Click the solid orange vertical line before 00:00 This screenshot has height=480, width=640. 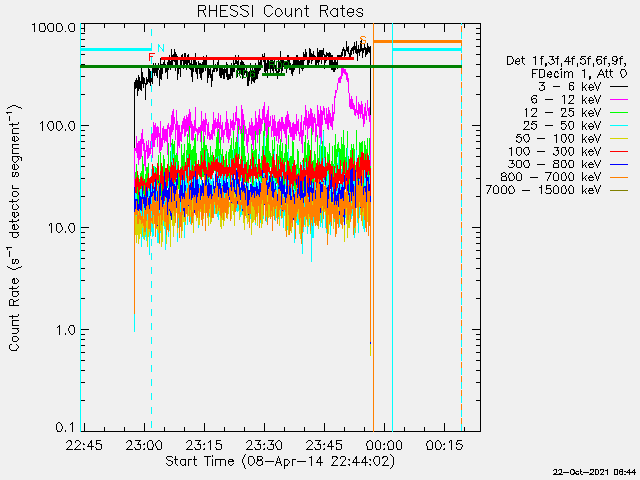pyautogui.click(x=373, y=227)
